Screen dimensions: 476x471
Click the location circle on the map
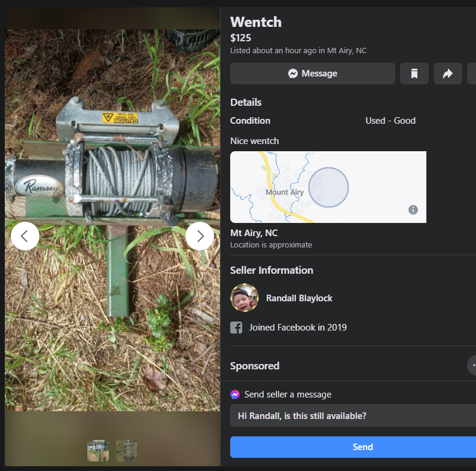tap(328, 187)
